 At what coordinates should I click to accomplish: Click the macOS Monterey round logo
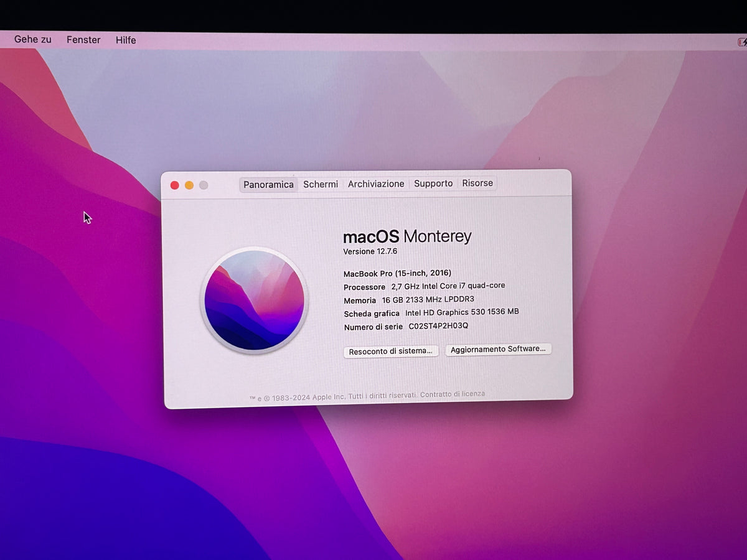[254, 301]
